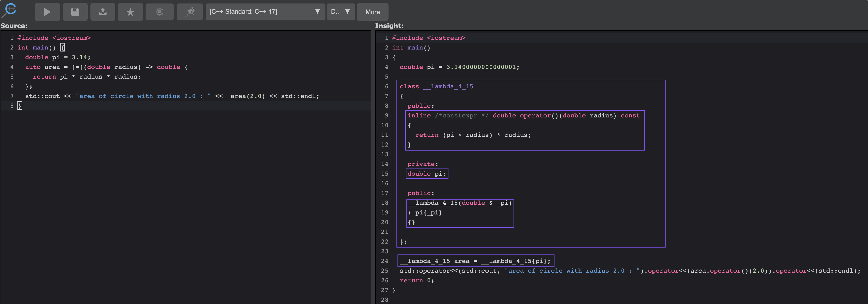
Task: Open Quick Bench via the ostrich icon
Action: point(190,12)
